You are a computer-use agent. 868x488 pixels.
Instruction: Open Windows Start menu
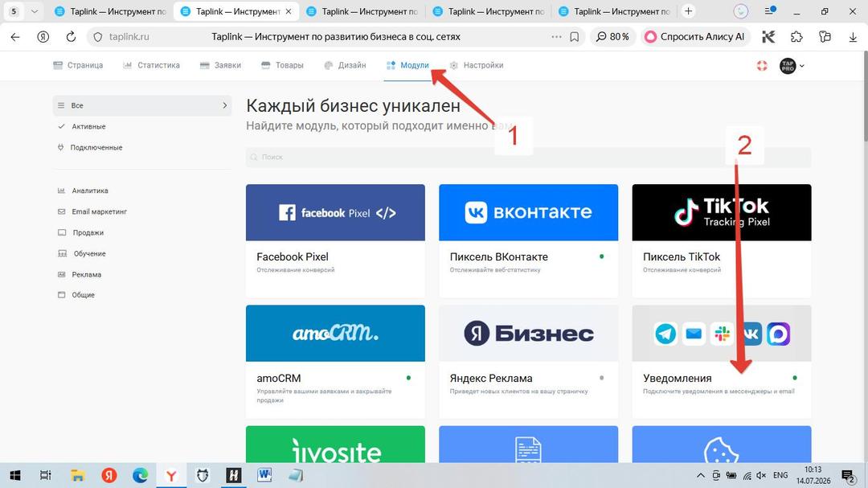click(15, 475)
